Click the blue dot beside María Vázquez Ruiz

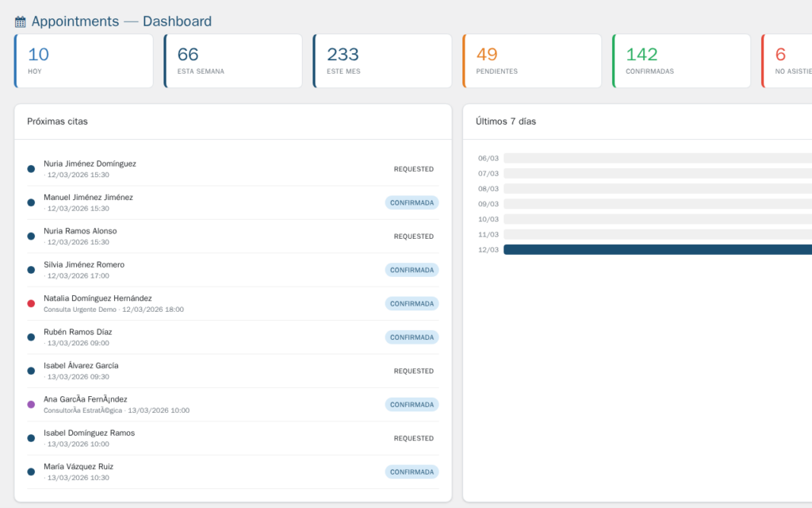(x=30, y=471)
